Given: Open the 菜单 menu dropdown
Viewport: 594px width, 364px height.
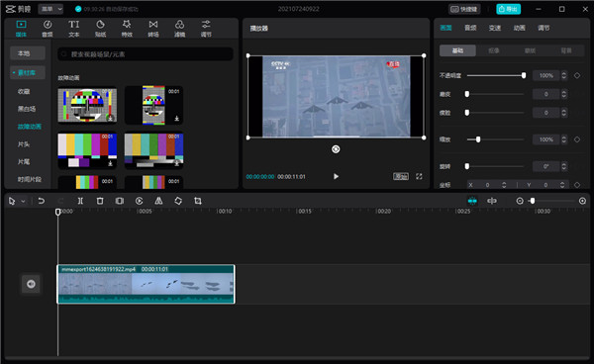Looking at the screenshot, I should 50,9.
